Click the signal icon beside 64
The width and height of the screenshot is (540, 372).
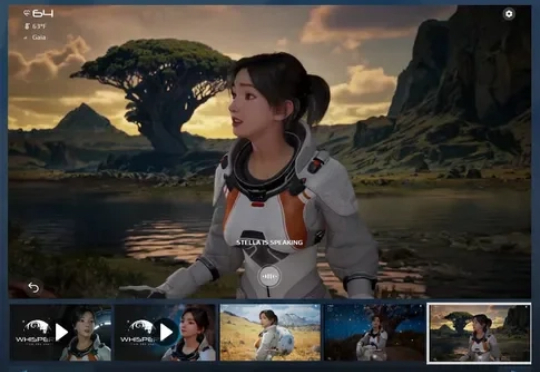(x=27, y=13)
